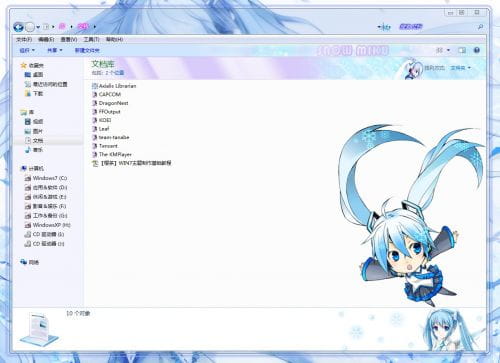Minimize the Explorer window
Viewport: 500px width, 363px height.
(450, 13)
